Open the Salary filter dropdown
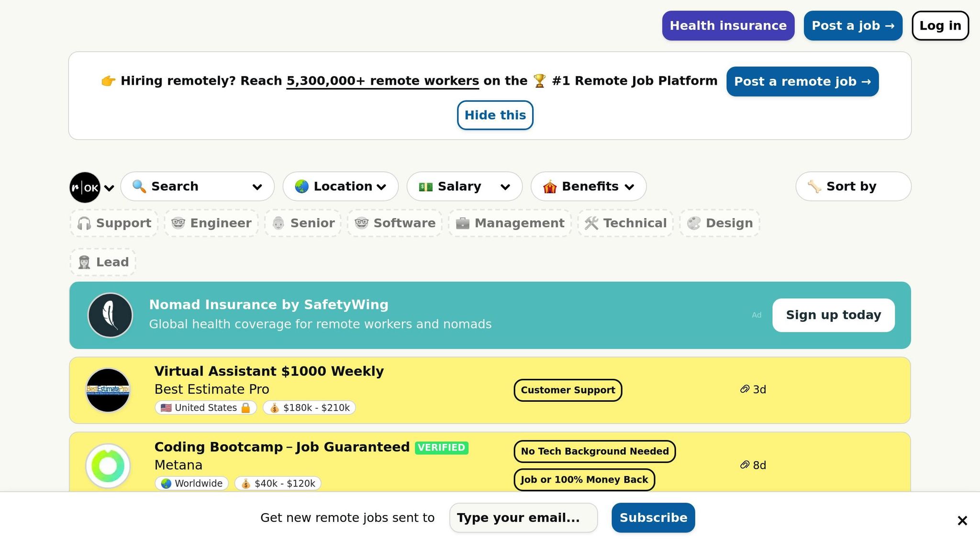Screen dimensions: 980x551 (x=464, y=187)
